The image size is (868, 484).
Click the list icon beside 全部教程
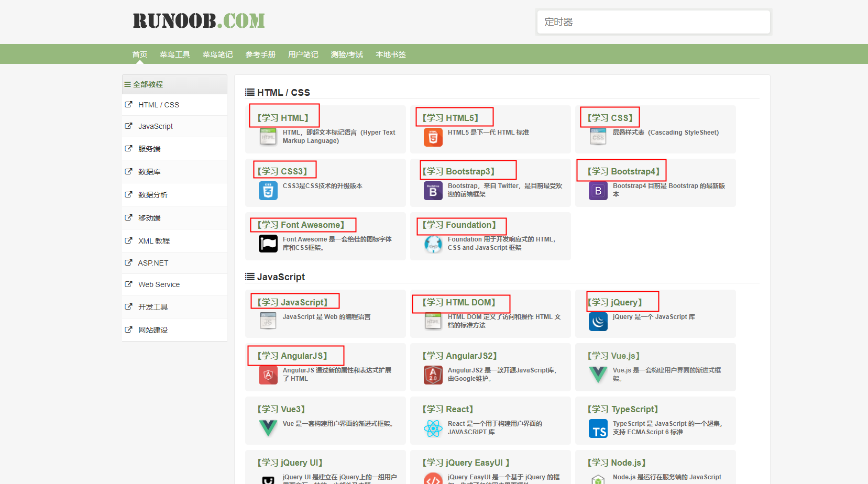(127, 84)
